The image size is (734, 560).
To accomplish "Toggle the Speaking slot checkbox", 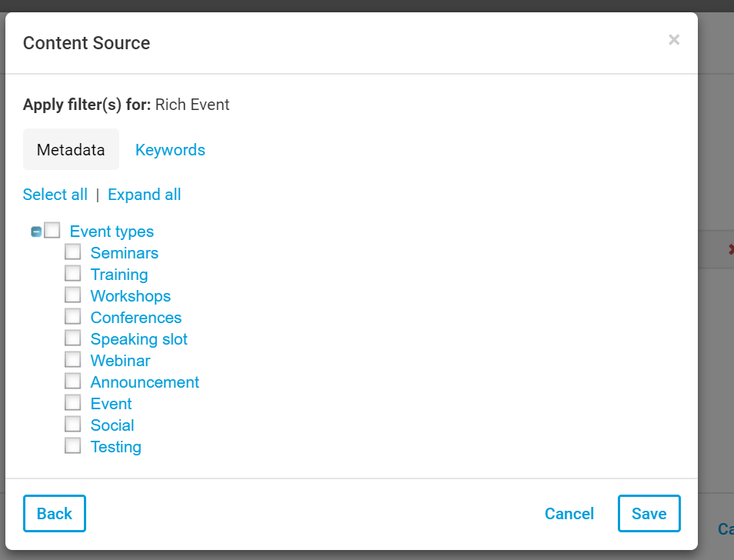I will point(73,338).
